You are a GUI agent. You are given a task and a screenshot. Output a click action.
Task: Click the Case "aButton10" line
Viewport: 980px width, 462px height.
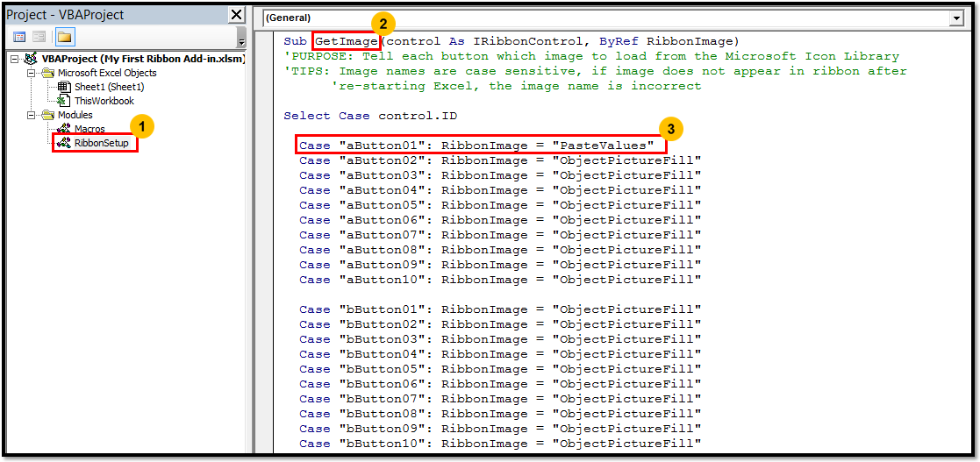[x=500, y=280]
